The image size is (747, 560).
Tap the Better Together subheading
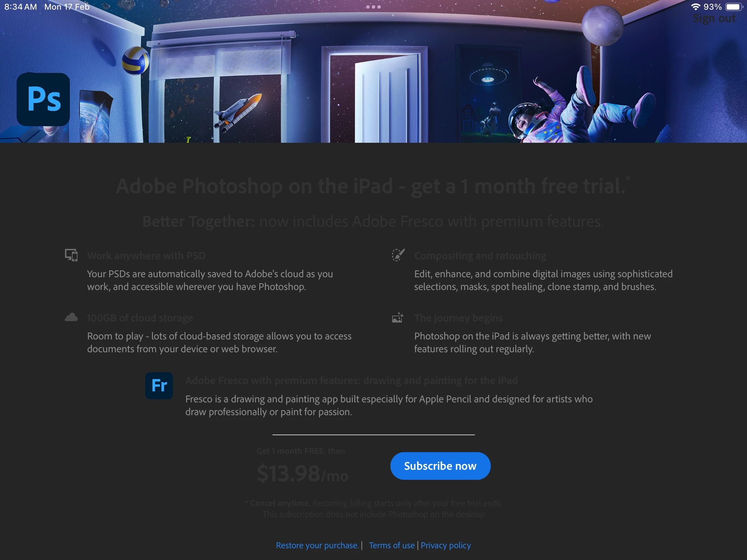(373, 221)
